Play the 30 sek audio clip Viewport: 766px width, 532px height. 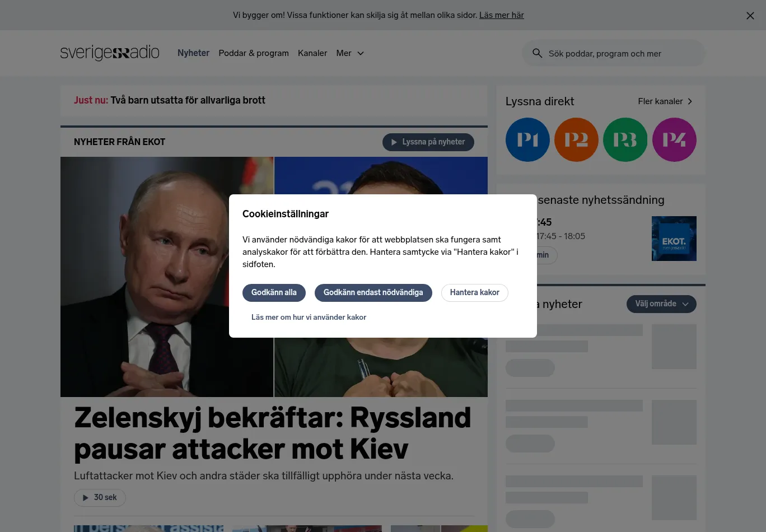[x=100, y=497]
